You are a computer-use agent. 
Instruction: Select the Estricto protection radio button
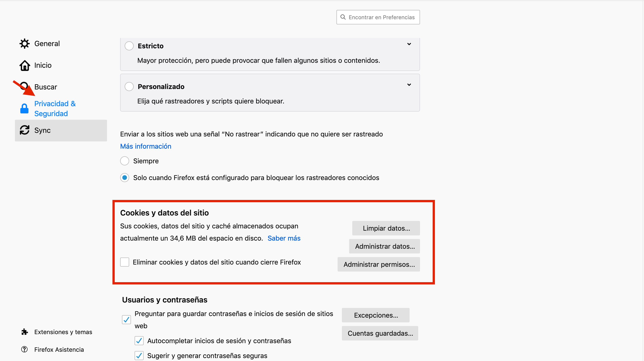point(129,46)
